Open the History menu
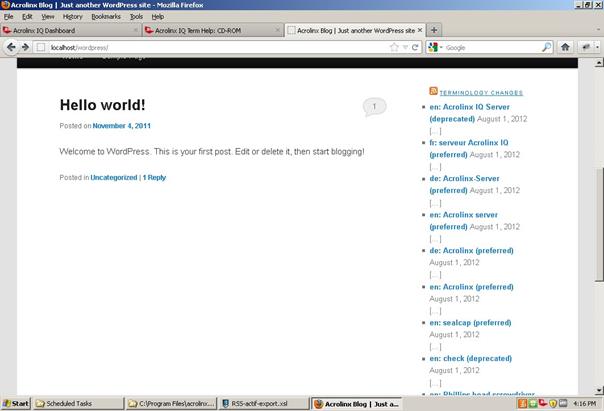The width and height of the screenshot is (604, 411). [x=72, y=17]
